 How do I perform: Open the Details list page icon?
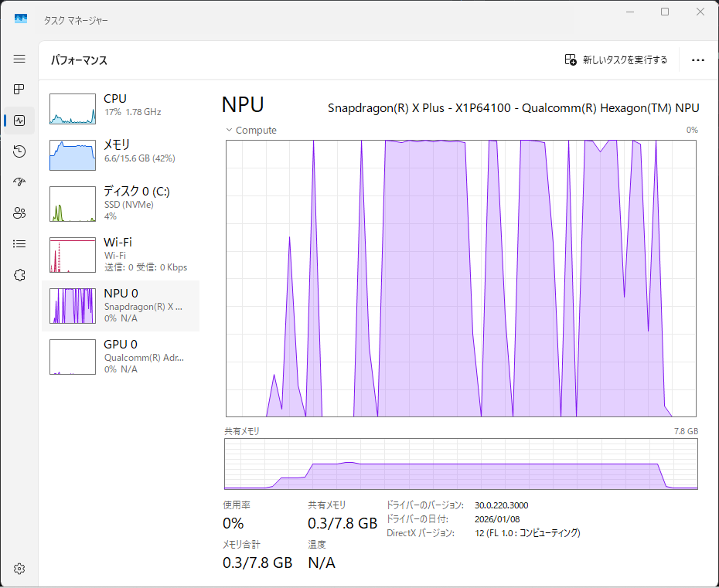19,244
